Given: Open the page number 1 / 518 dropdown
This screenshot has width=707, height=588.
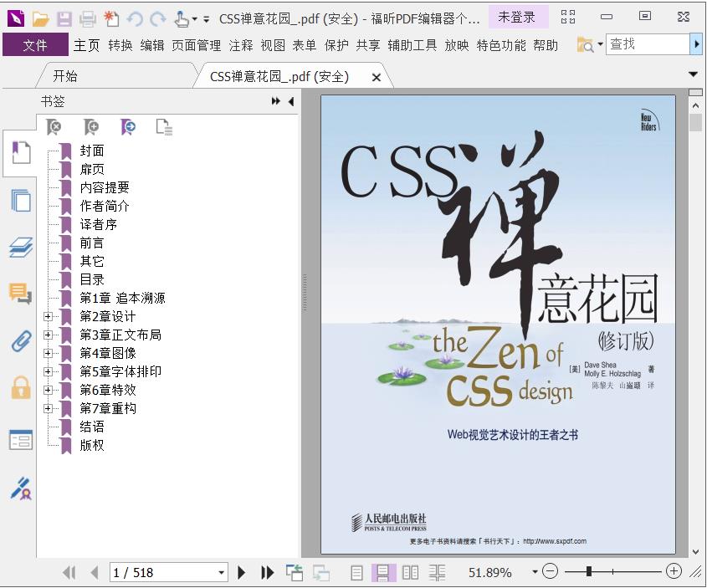Looking at the screenshot, I should (222, 573).
